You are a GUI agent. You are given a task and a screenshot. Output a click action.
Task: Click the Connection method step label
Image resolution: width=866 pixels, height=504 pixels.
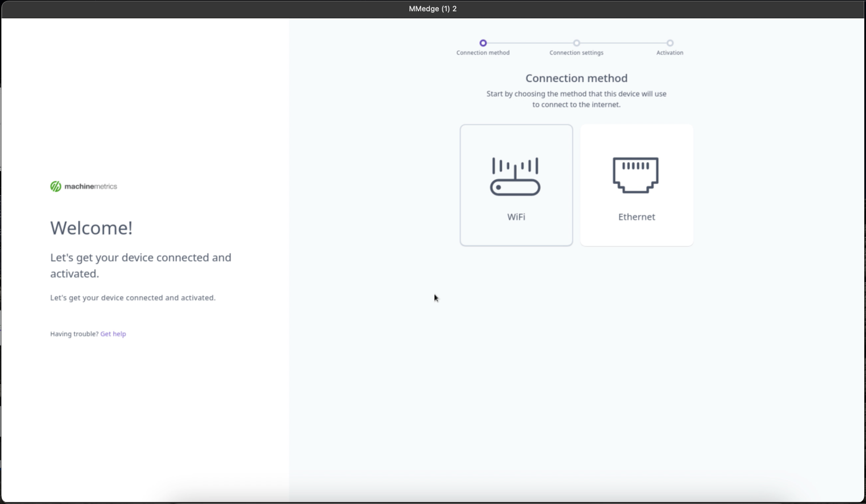[x=483, y=53]
